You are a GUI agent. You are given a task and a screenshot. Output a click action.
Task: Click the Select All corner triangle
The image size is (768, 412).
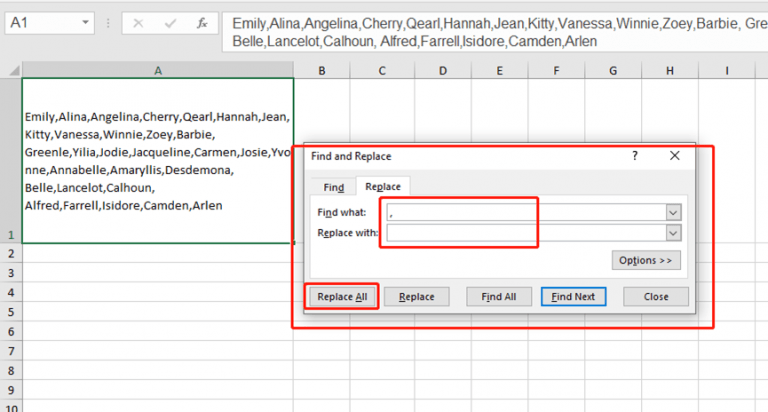(x=10, y=70)
